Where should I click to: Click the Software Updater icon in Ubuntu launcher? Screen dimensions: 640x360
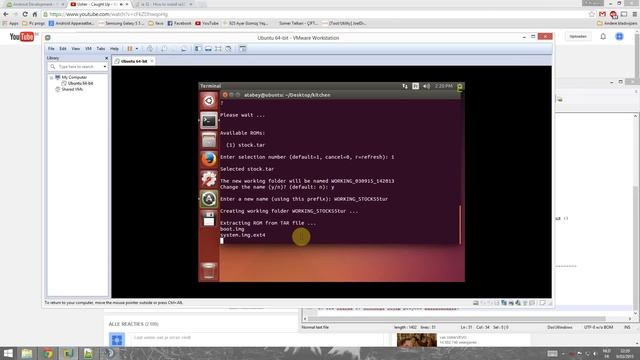point(209,199)
